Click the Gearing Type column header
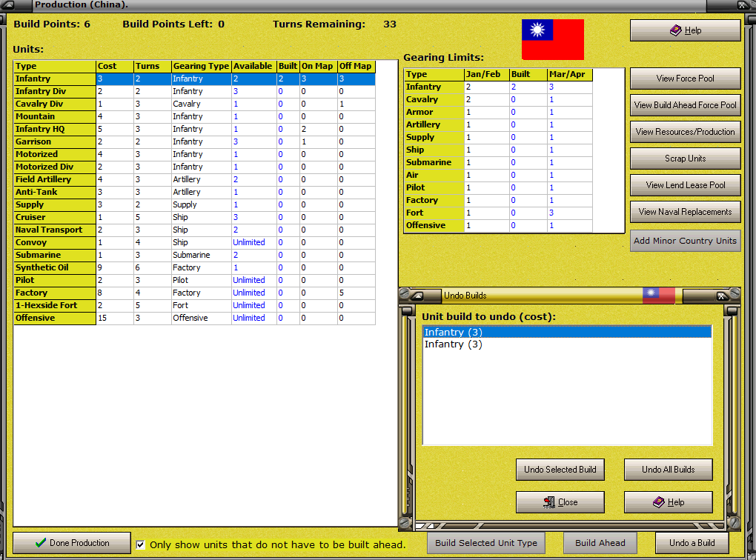This screenshot has height=560, width=756. click(x=201, y=66)
